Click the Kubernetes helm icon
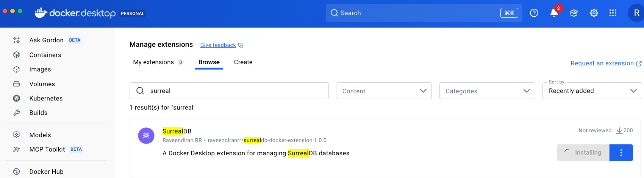644x178 pixels. tap(17, 98)
